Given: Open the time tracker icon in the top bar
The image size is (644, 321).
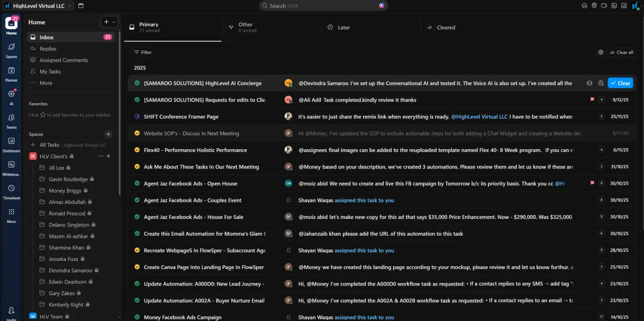Looking at the screenshot, I should (594, 6).
